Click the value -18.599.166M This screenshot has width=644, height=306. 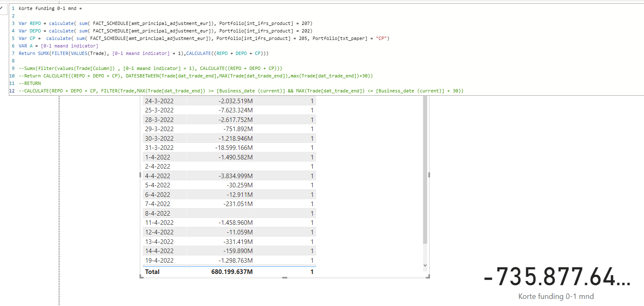pyautogui.click(x=234, y=148)
